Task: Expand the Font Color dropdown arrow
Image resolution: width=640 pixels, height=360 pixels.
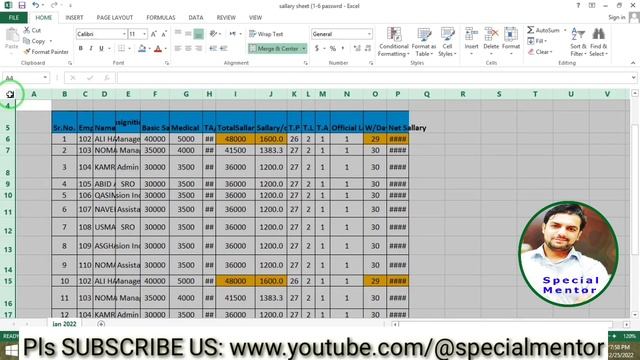Action: [166, 49]
